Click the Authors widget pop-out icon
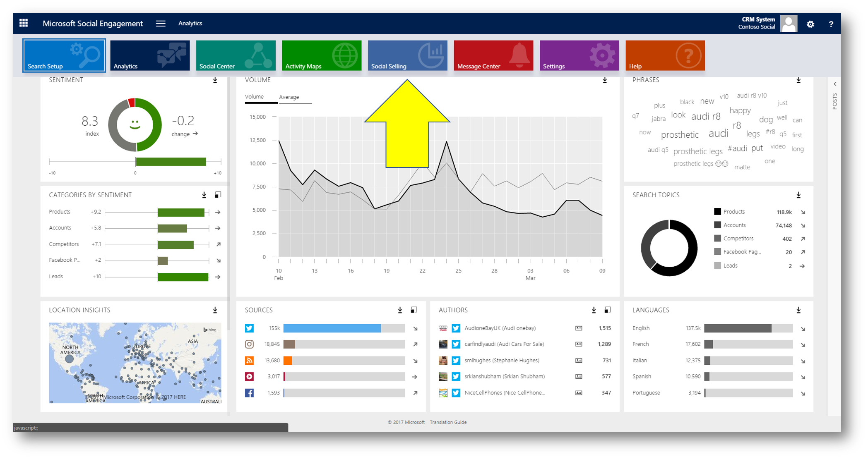The height and width of the screenshot is (459, 868). (607, 310)
